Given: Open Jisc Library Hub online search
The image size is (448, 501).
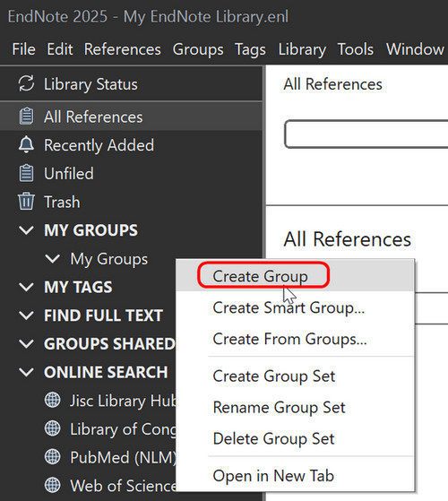Looking at the screenshot, I should [x=123, y=401].
